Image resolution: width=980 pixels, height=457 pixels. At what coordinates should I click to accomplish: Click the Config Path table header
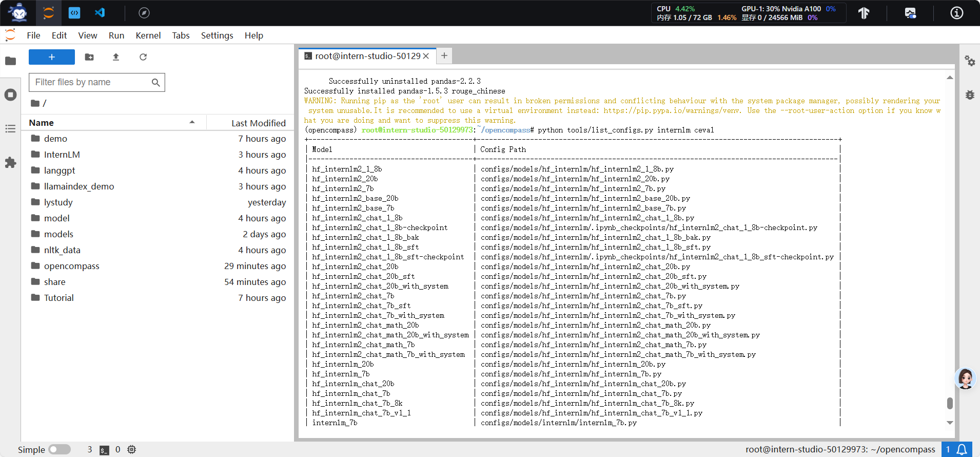click(x=503, y=149)
